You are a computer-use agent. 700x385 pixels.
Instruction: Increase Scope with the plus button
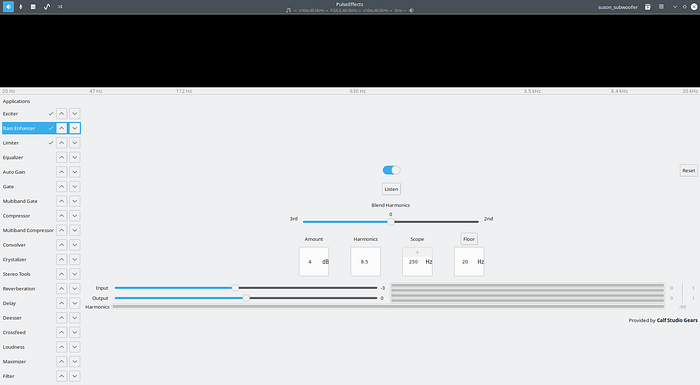(x=417, y=252)
